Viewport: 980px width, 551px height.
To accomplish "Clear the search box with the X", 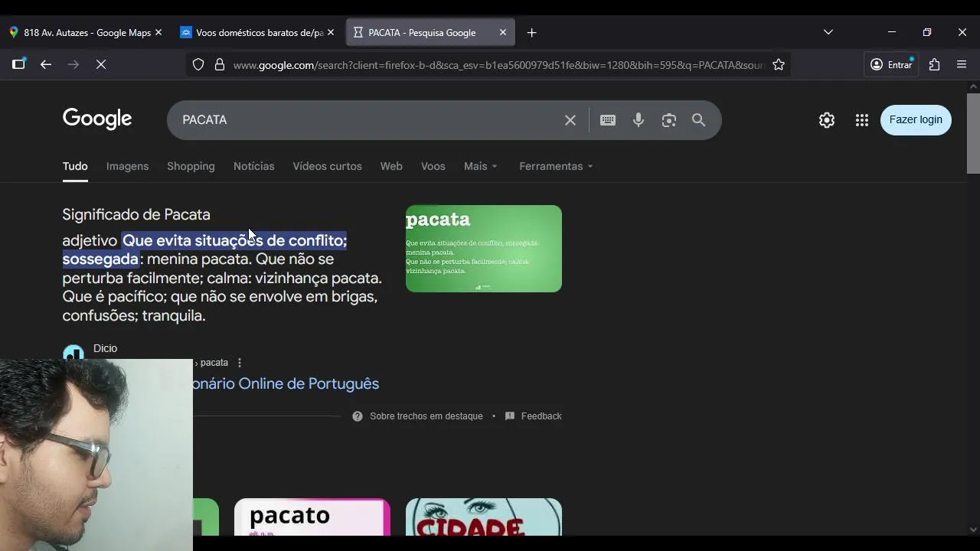I will [x=570, y=120].
